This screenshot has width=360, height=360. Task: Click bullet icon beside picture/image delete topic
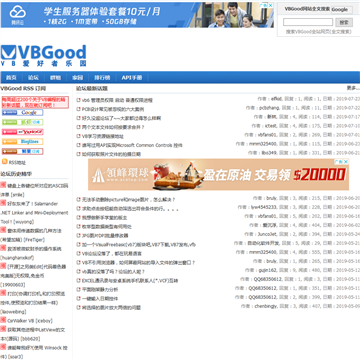pos(79,199)
